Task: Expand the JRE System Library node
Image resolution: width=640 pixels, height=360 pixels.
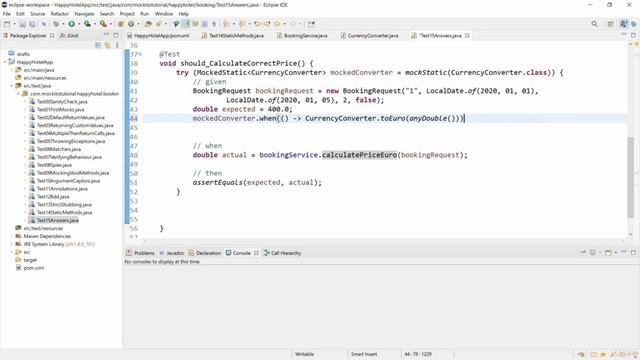Action: click(x=12, y=244)
